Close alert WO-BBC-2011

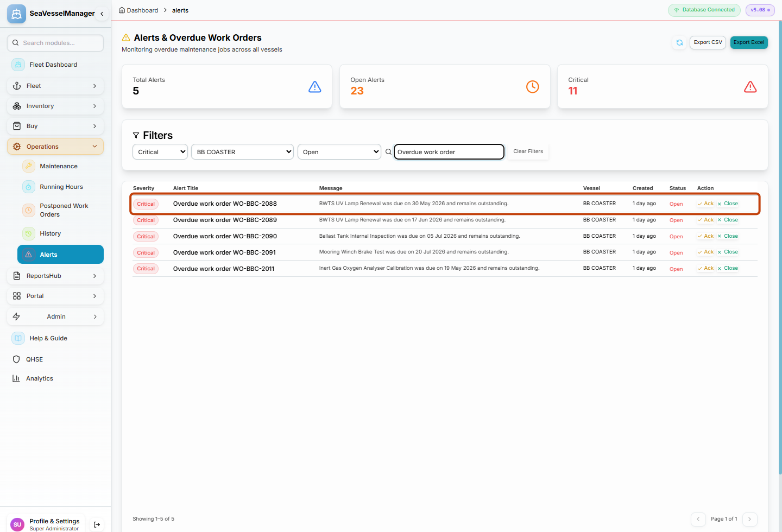(x=728, y=268)
